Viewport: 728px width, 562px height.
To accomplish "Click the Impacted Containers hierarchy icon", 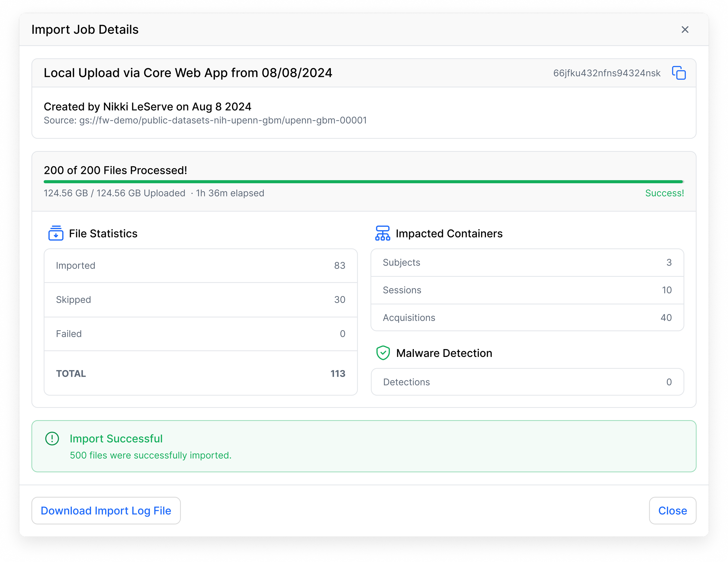I will pos(382,233).
